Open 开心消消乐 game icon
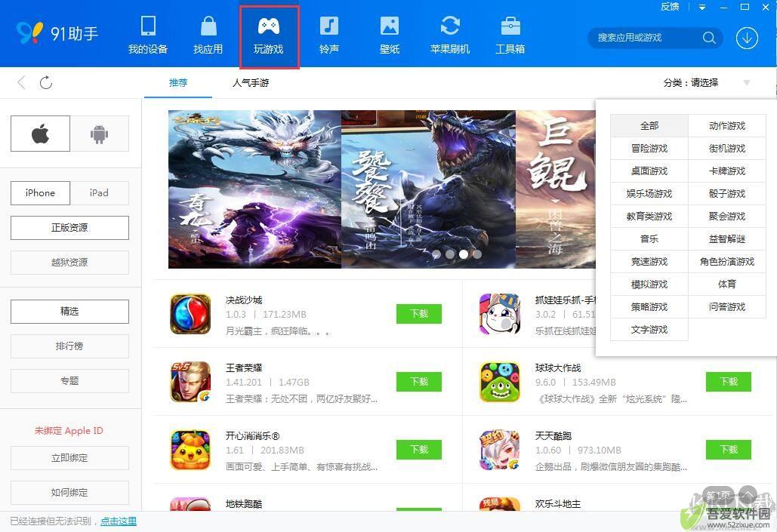Viewport: 777px width, 532px height. [x=190, y=450]
